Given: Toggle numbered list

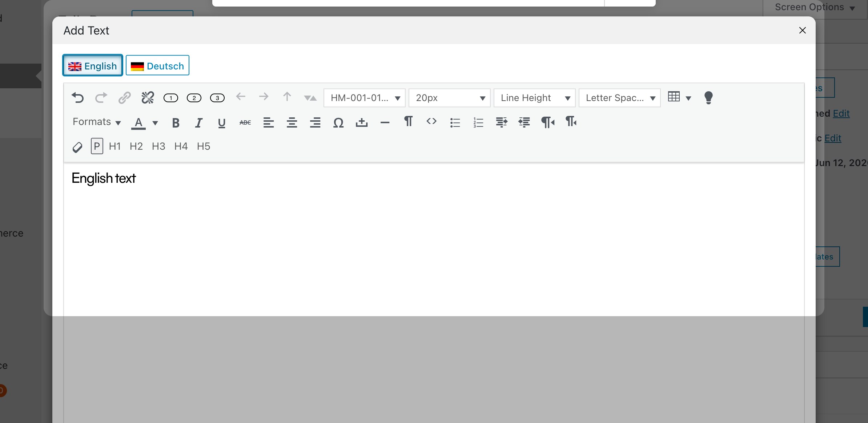Looking at the screenshot, I should [x=478, y=123].
